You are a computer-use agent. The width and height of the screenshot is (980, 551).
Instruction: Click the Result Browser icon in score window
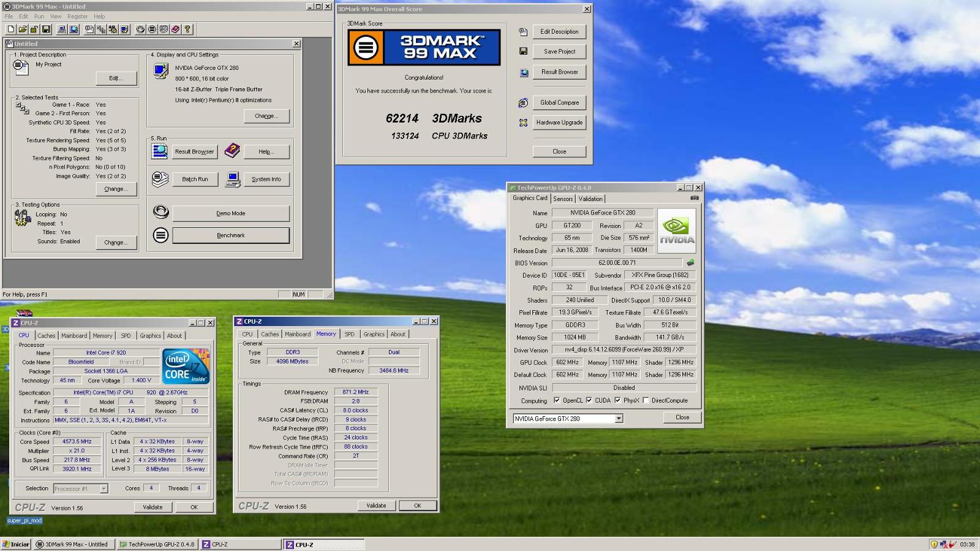tap(523, 72)
